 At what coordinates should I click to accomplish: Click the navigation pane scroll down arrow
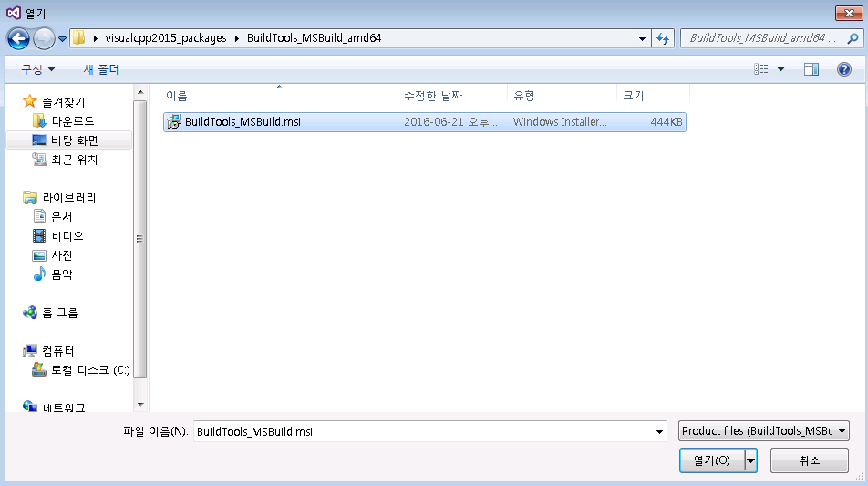click(x=140, y=405)
